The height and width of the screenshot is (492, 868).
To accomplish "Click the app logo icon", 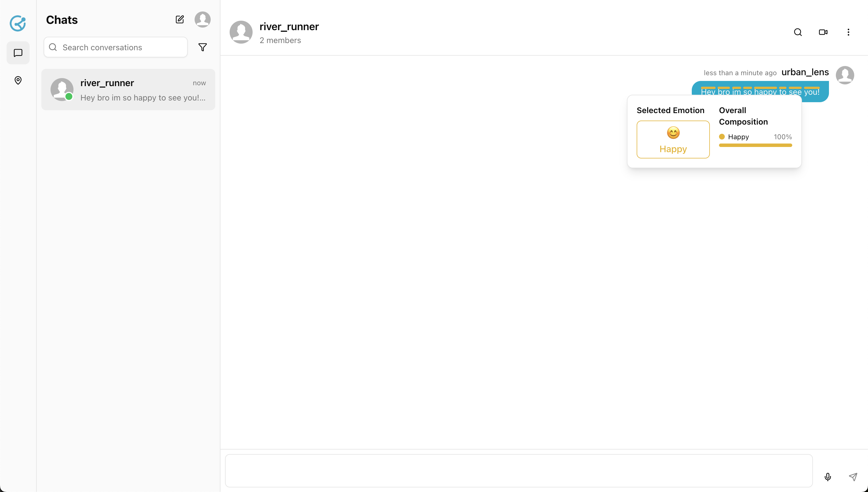I will point(18,23).
